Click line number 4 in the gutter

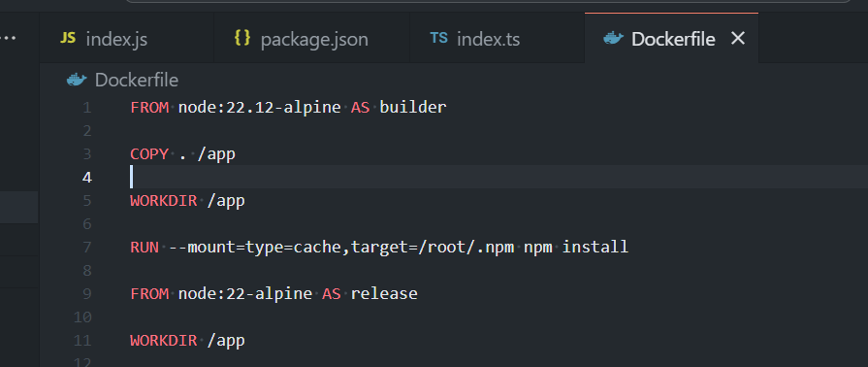(87, 178)
